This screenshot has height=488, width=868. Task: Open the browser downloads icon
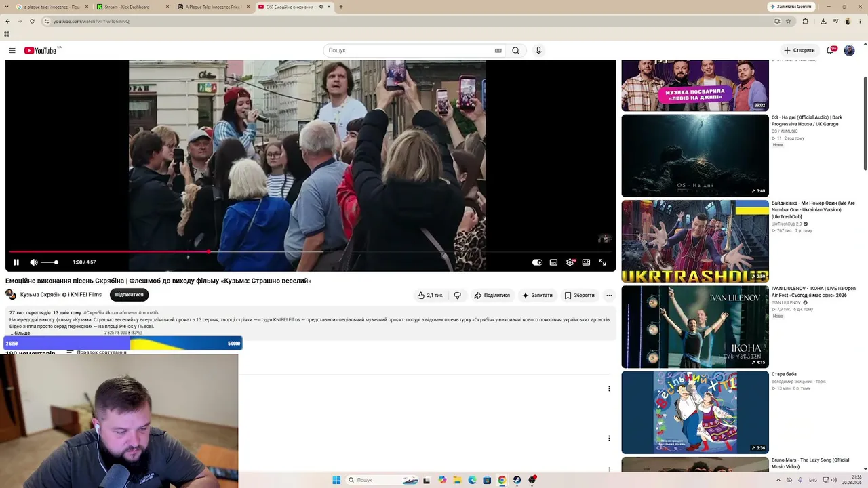click(823, 21)
